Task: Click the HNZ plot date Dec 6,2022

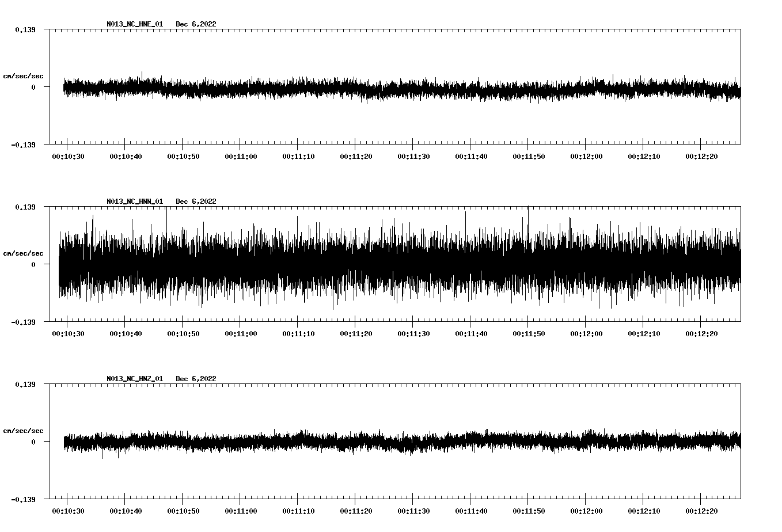Action: pyautogui.click(x=196, y=379)
